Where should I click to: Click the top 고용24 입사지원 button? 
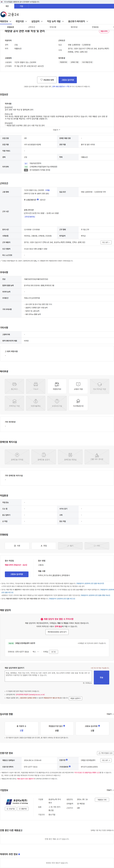pos(68,80)
